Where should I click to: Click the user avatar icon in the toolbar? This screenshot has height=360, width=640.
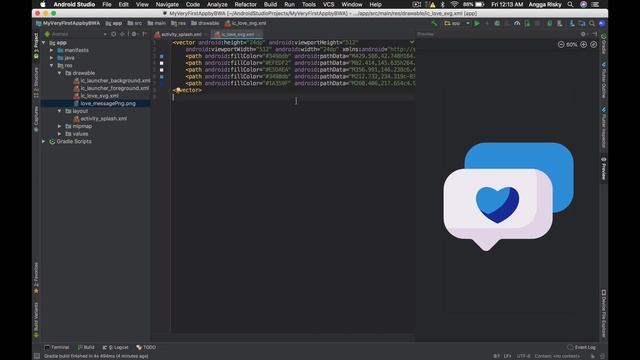click(x=602, y=24)
